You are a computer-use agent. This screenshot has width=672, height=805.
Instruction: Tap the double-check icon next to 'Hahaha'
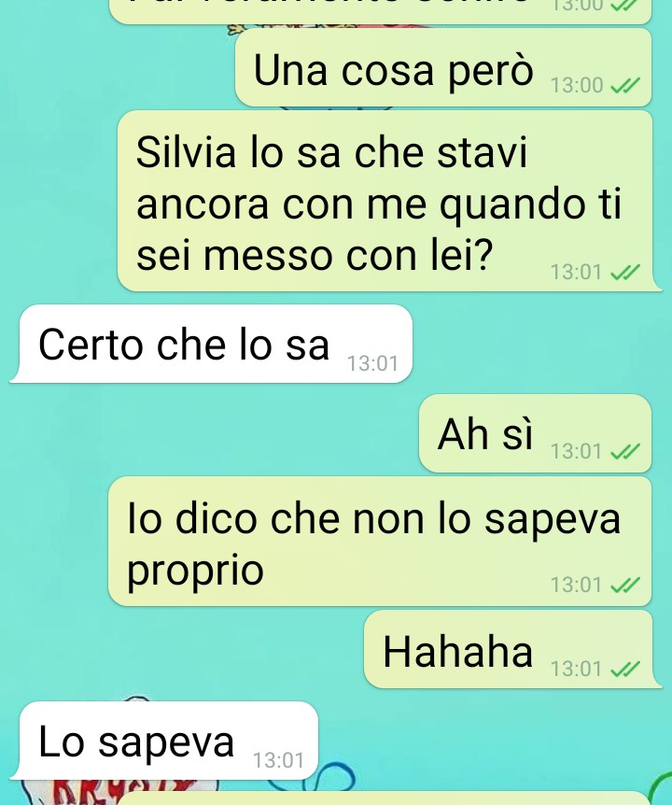(624, 669)
